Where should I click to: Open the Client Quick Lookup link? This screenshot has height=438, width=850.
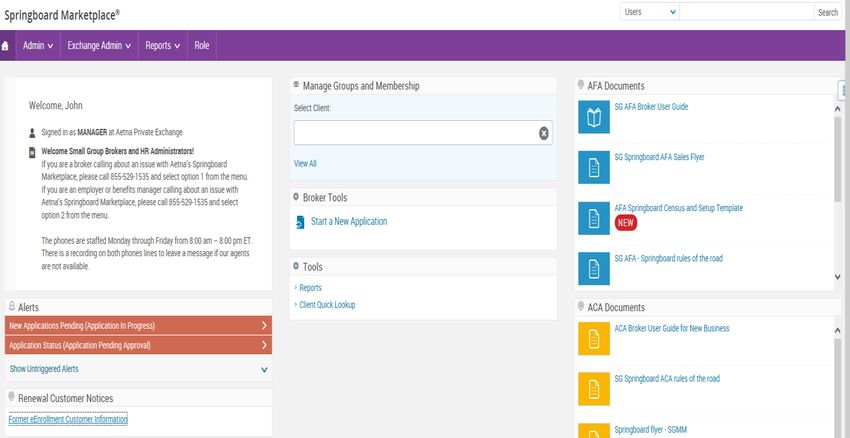(x=327, y=305)
